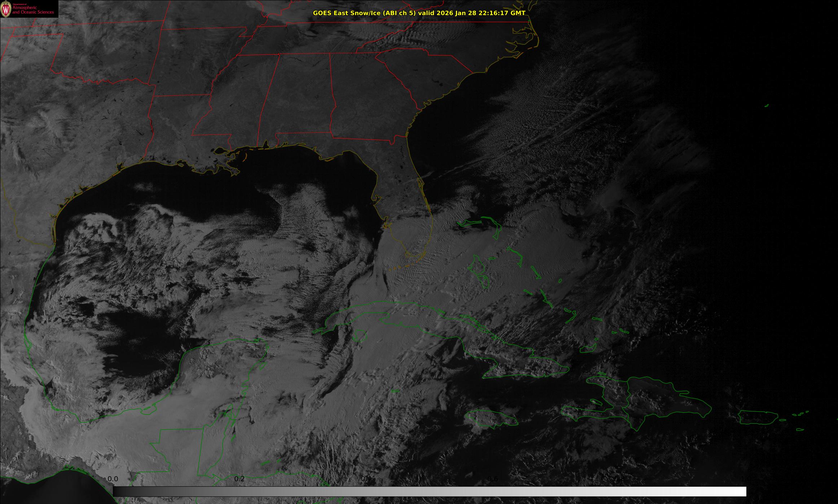Image resolution: width=838 pixels, height=504 pixels.
Task: Click inside Jamaica's green island outline
Action: coord(491,417)
